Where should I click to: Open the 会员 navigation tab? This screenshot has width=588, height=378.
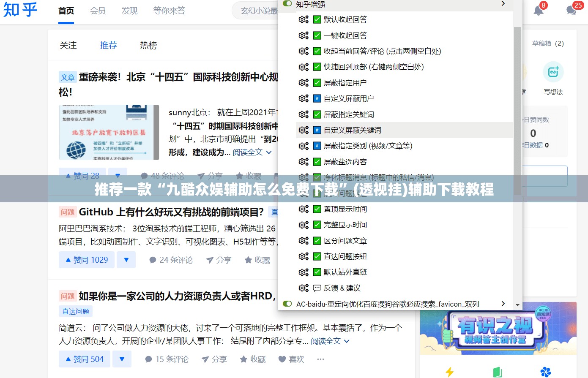click(x=98, y=11)
